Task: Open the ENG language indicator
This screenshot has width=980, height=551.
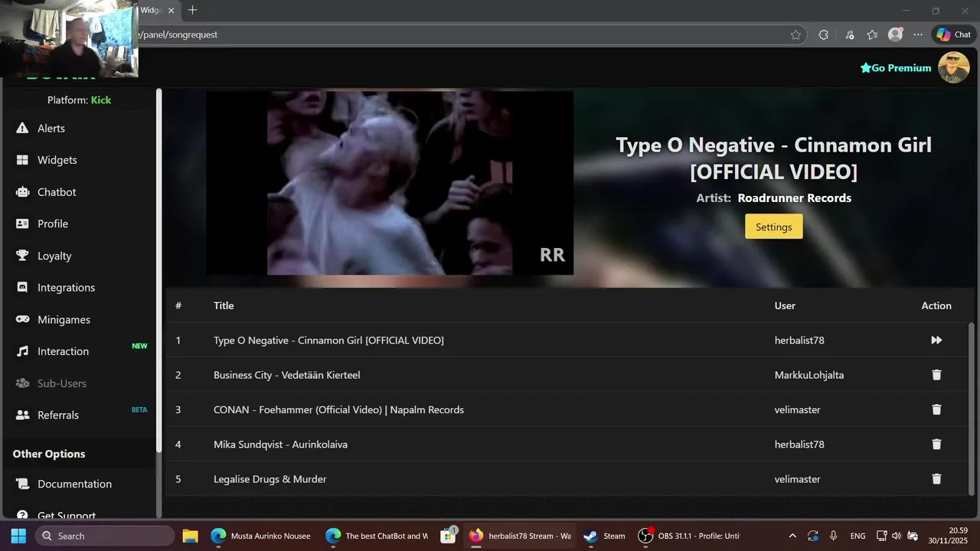Action: [x=857, y=536]
